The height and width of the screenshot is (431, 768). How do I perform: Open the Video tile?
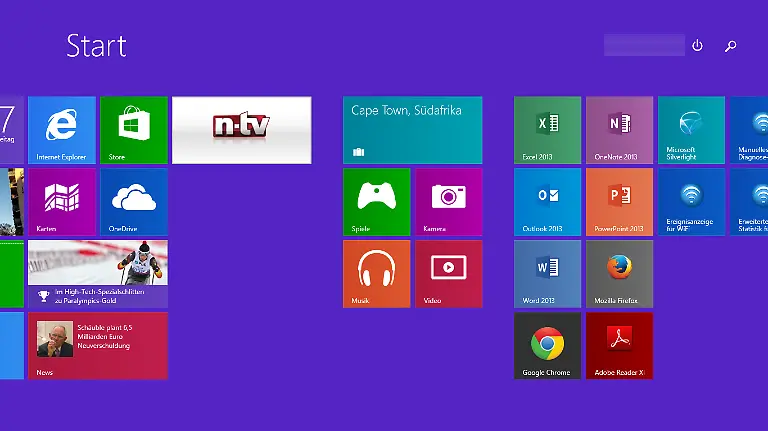pyautogui.click(x=449, y=274)
